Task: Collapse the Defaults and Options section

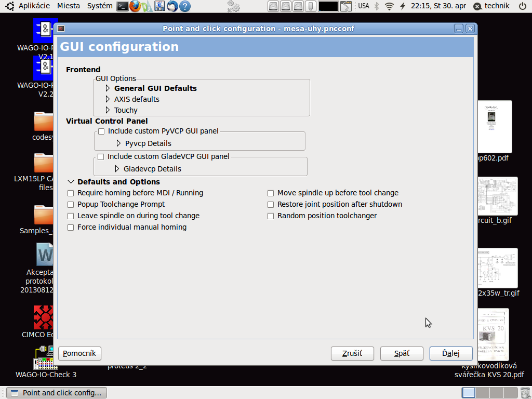Action: point(71,182)
